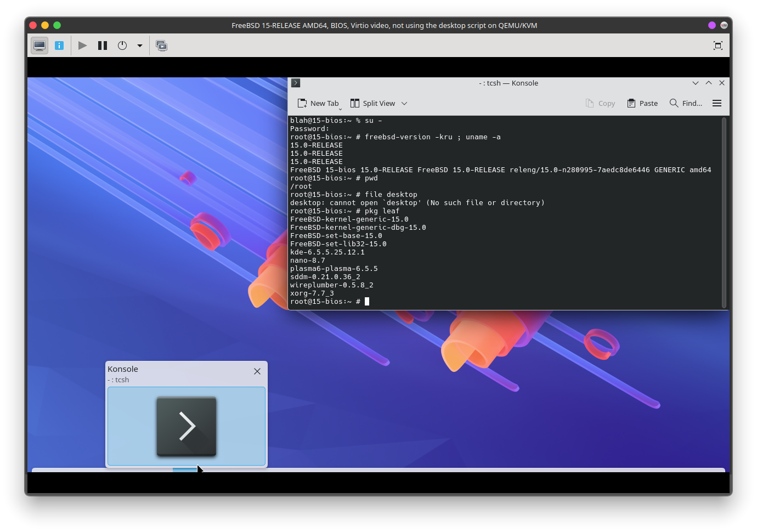Click the Konsole terminal scrollbar
The image size is (757, 532).
(724, 212)
